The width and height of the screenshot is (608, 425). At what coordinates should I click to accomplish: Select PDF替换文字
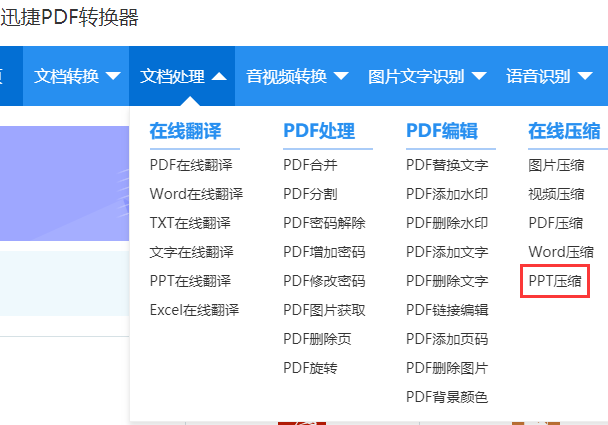coord(447,165)
